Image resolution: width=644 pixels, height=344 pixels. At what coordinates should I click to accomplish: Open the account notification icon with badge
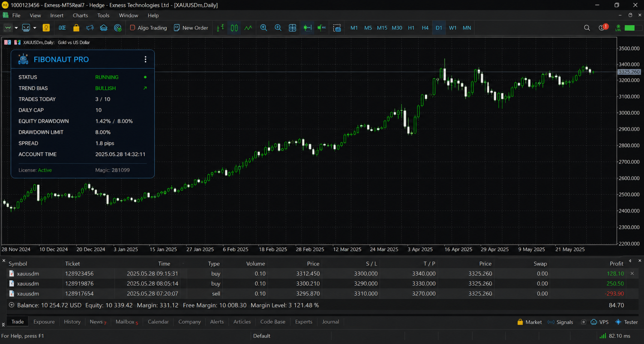point(603,27)
